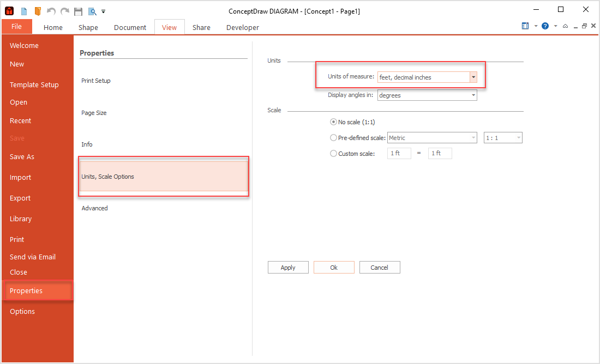Collapse the ribbon with the caret icon
This screenshot has width=600, height=364.
click(565, 26)
